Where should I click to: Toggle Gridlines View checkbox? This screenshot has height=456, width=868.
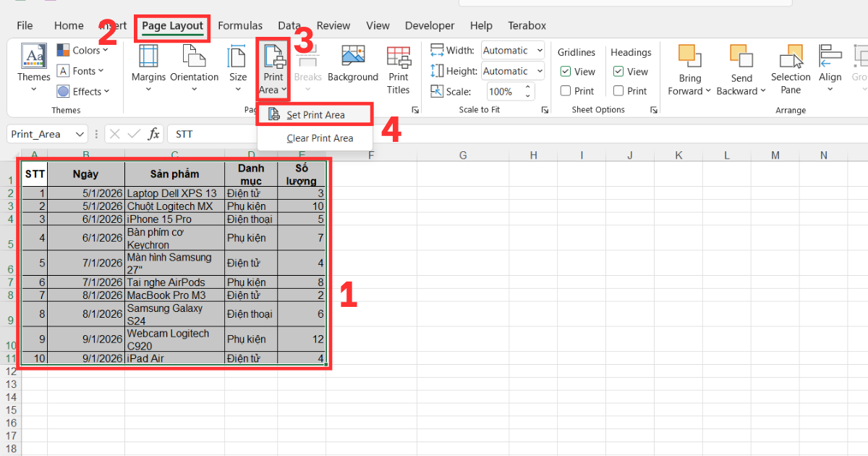[566, 72]
